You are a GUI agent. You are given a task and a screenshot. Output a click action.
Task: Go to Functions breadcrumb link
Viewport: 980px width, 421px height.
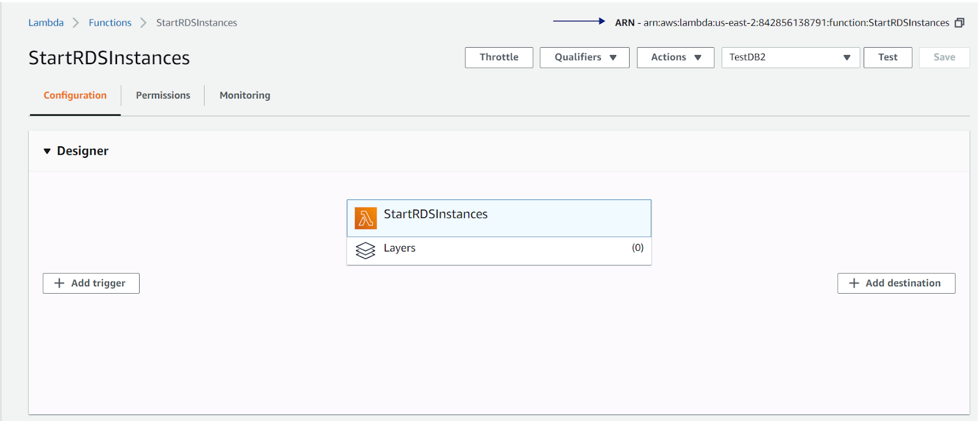(110, 23)
